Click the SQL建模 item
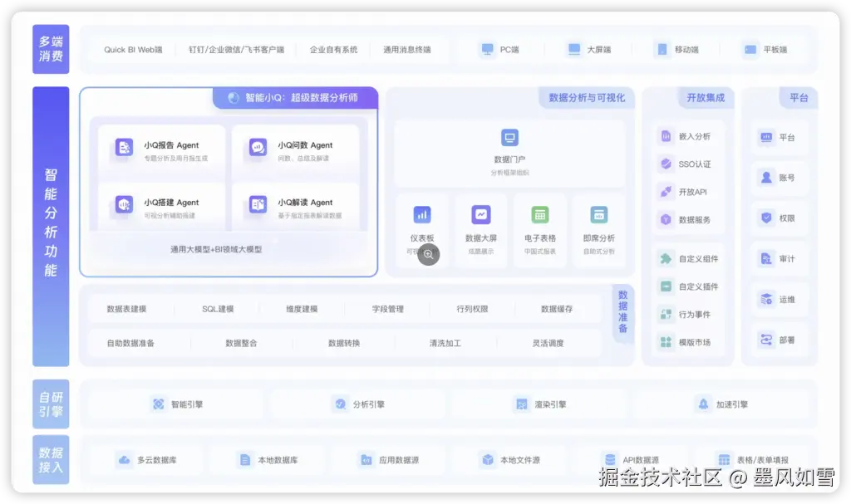Image resolution: width=851 pixels, height=504 pixels. pyautogui.click(x=218, y=309)
